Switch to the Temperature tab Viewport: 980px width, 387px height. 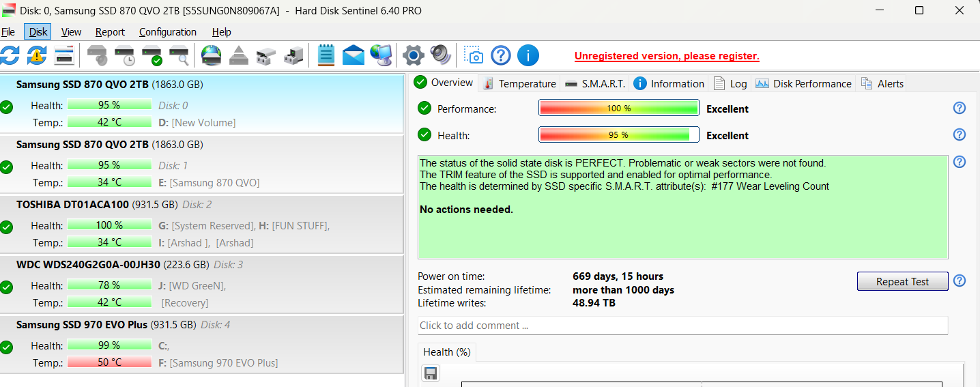pyautogui.click(x=519, y=83)
